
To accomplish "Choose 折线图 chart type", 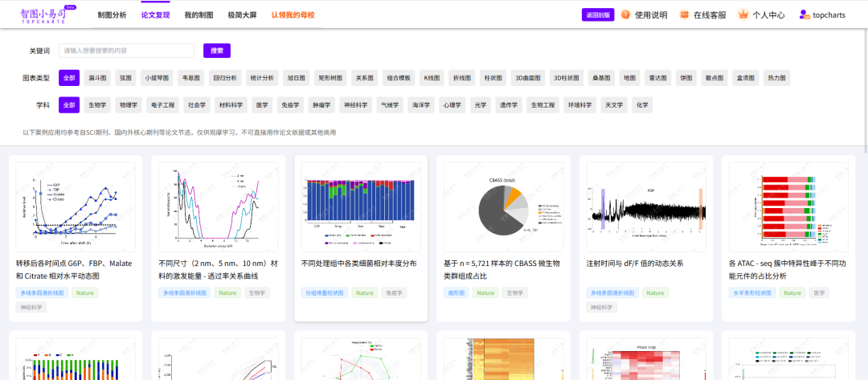I will pyautogui.click(x=461, y=78).
